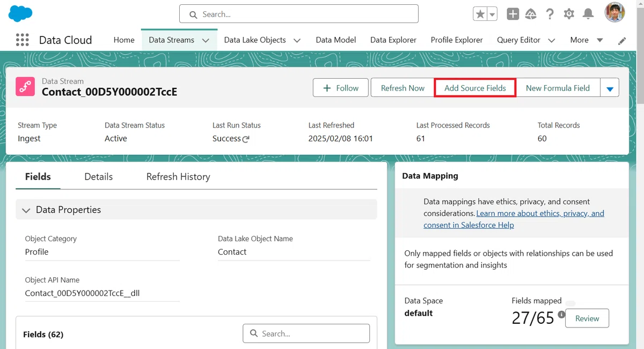The width and height of the screenshot is (644, 349).
Task: Click the Fields (62) heading
Action: click(43, 335)
